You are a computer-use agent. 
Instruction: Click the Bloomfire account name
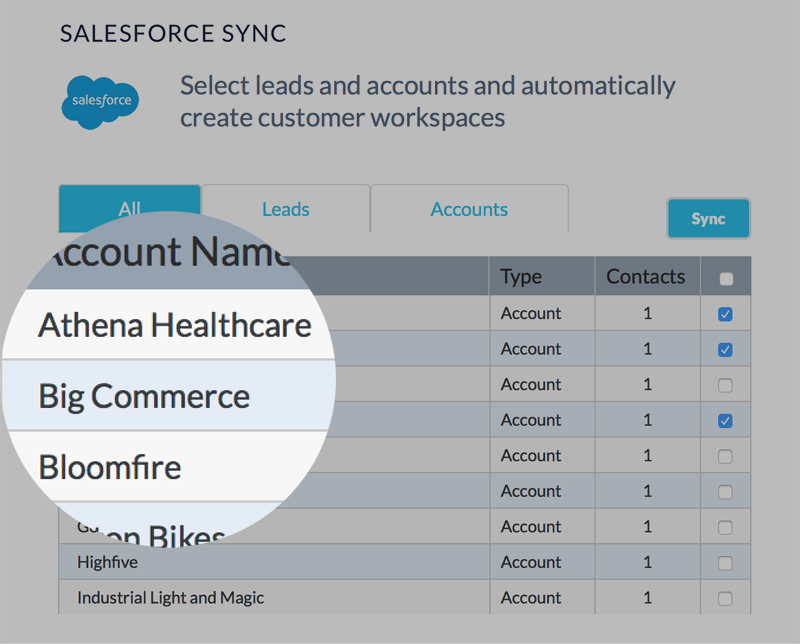tap(110, 467)
